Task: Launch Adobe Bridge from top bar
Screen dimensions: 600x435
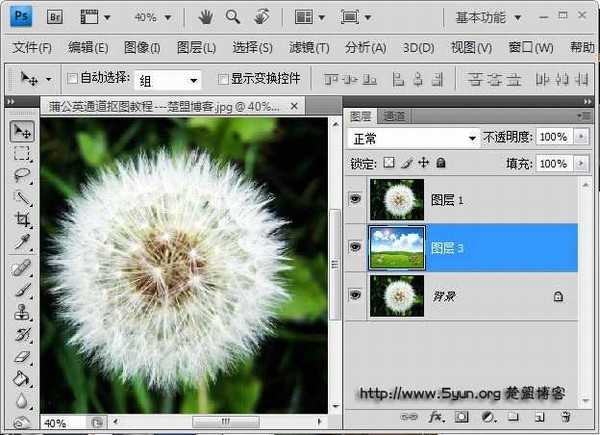Action: click(56, 17)
